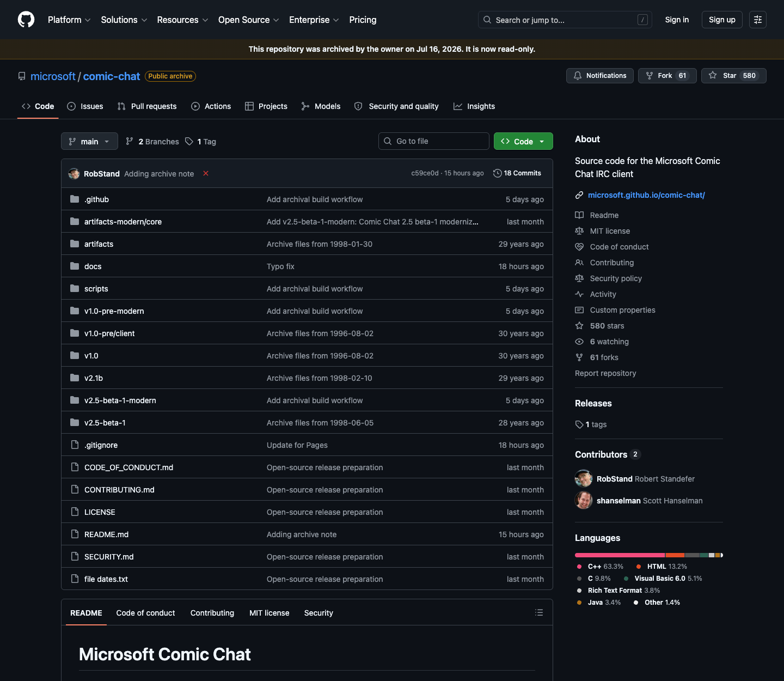
Task: Switch to the Issues tab
Action: 85,106
